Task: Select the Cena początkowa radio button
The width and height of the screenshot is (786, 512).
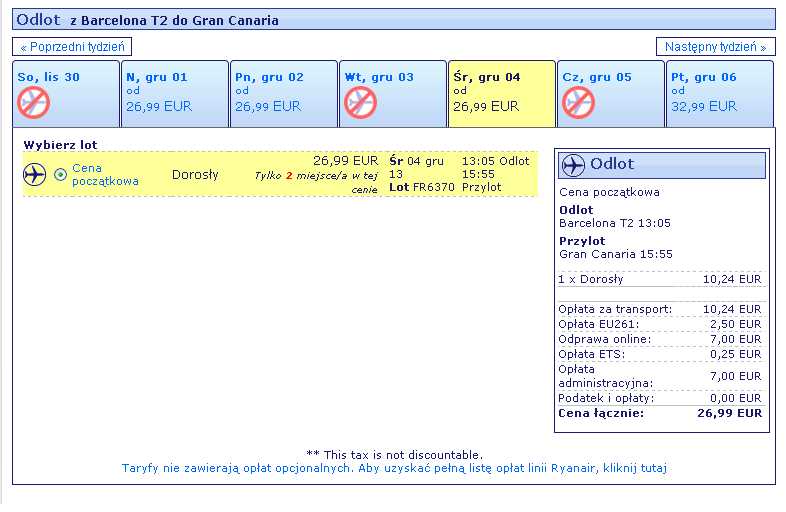Action: pos(60,175)
